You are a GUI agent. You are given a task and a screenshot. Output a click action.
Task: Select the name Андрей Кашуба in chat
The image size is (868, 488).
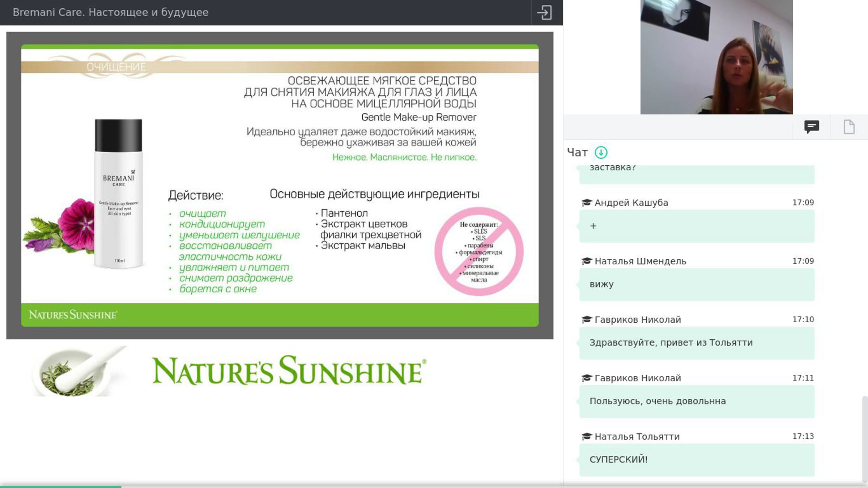tap(631, 203)
